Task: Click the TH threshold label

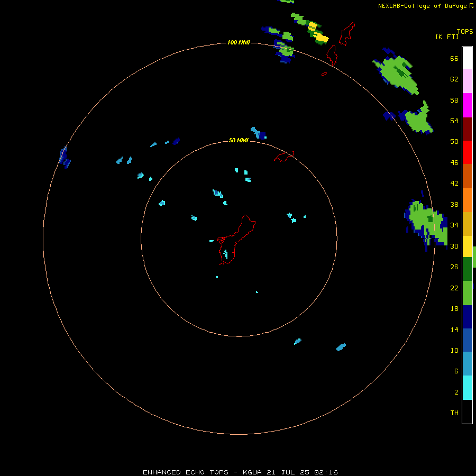Action: pos(454,413)
